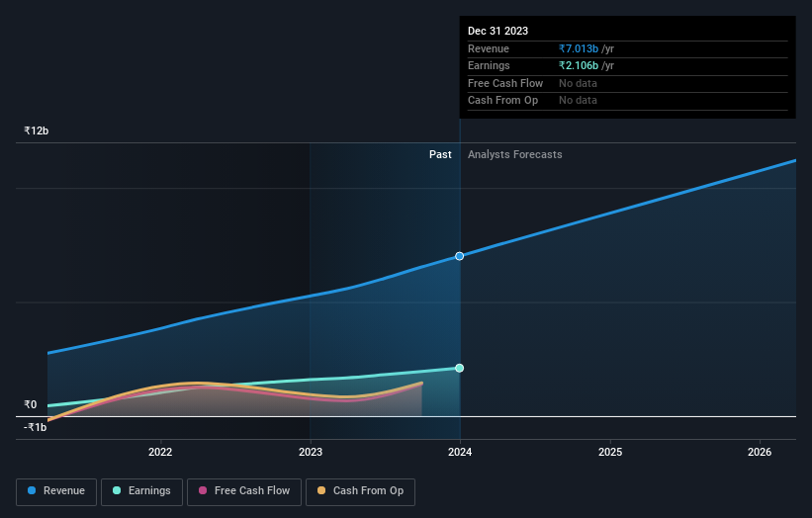Click the 2024 x-axis label
Image resolution: width=812 pixels, height=518 pixels.
click(x=460, y=452)
